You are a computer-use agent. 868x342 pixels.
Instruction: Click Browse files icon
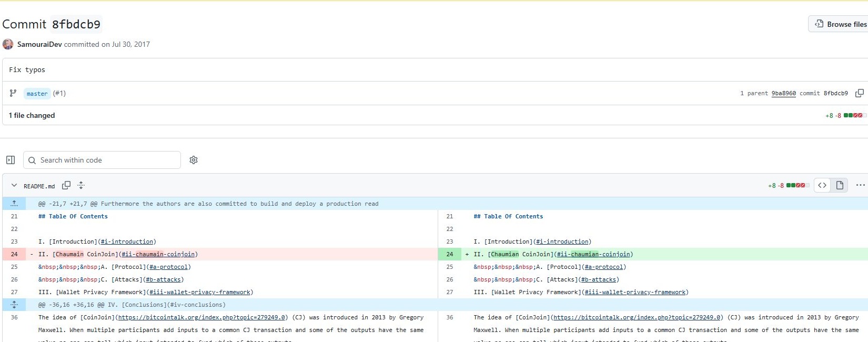pos(819,24)
